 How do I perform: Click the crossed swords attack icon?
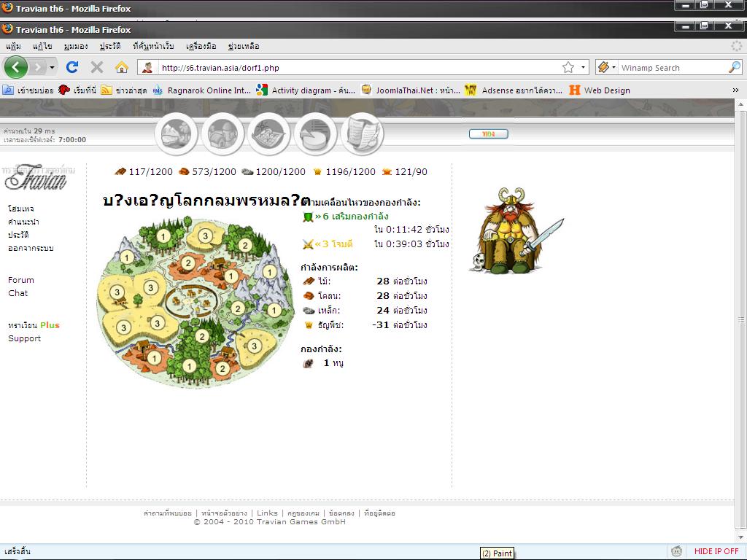(x=308, y=244)
